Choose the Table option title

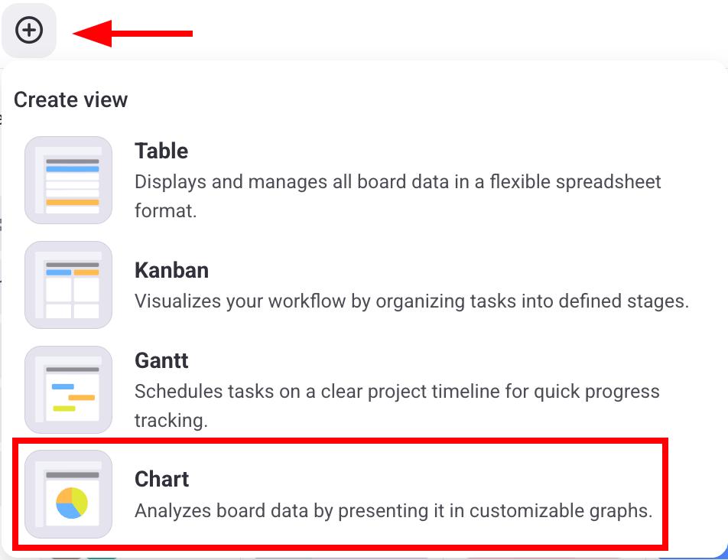(161, 151)
